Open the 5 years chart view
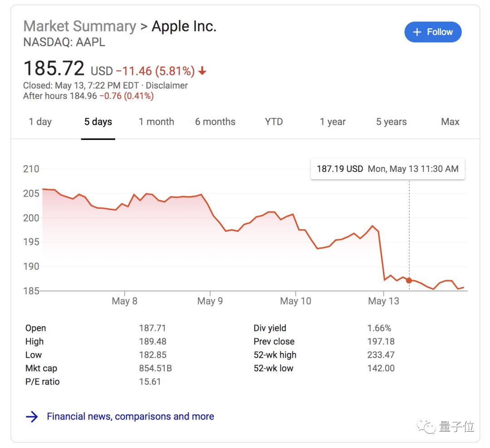Viewport: 490px width, 448px height. (x=391, y=122)
